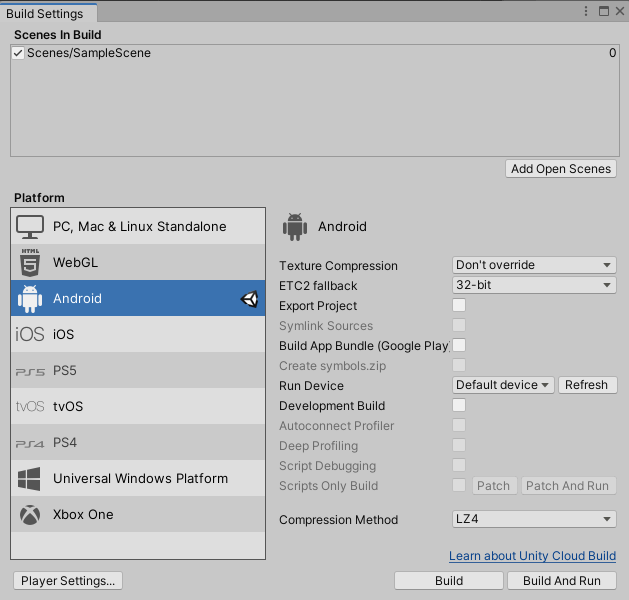Click the PC, Mac & Linux monitor icon
Screen dimensions: 629x600
tap(30, 227)
